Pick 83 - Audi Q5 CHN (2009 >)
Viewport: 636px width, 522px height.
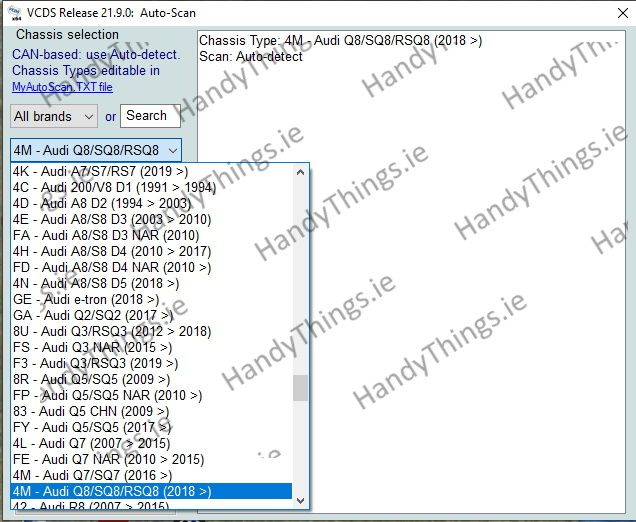pos(151,411)
